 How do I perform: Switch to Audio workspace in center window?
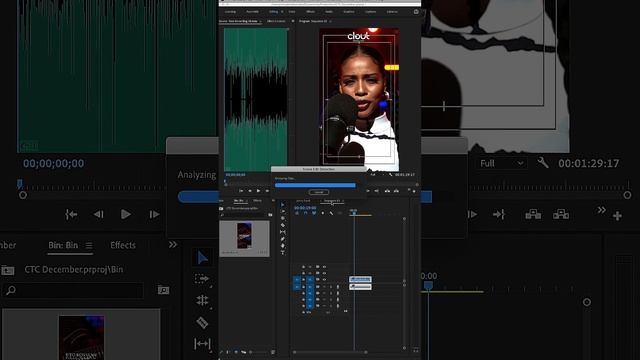[x=329, y=12]
